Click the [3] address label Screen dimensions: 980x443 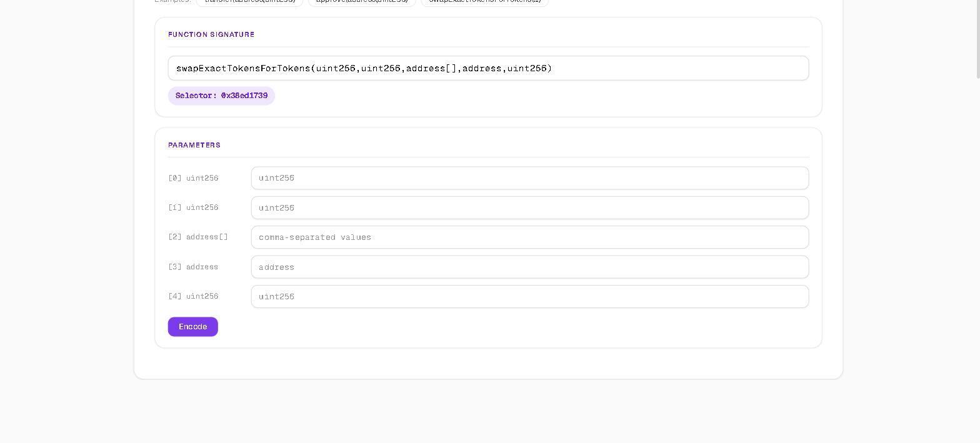click(x=193, y=267)
